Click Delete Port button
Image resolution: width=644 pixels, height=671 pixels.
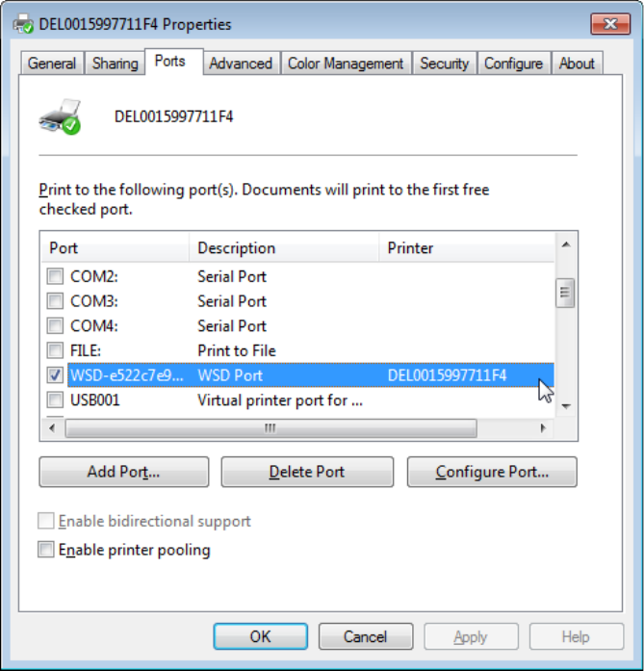point(307,472)
